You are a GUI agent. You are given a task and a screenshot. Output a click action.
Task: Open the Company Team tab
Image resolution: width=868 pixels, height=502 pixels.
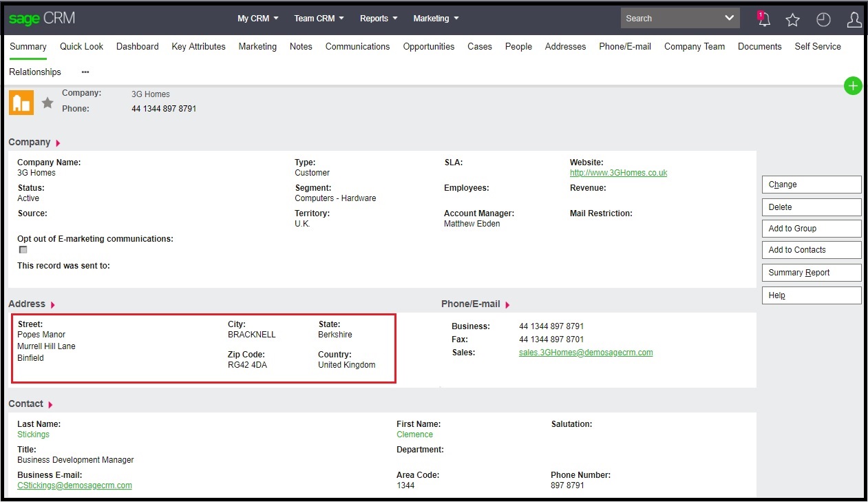695,47
